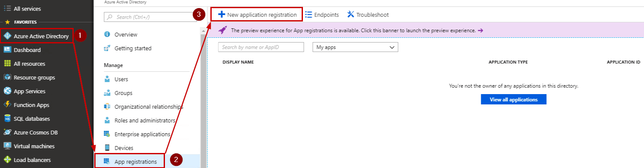Image resolution: width=644 pixels, height=168 pixels.
Task: Open the My apps filter dropdown
Action: (x=356, y=47)
